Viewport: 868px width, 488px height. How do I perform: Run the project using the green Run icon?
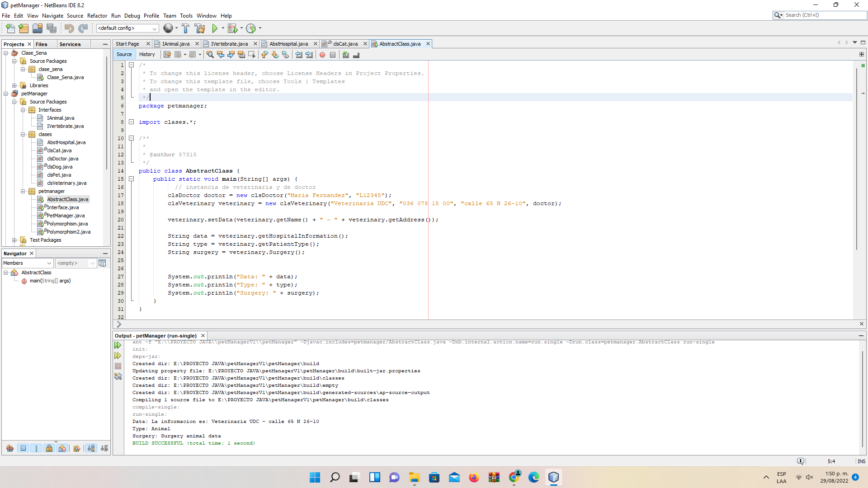tap(215, 28)
